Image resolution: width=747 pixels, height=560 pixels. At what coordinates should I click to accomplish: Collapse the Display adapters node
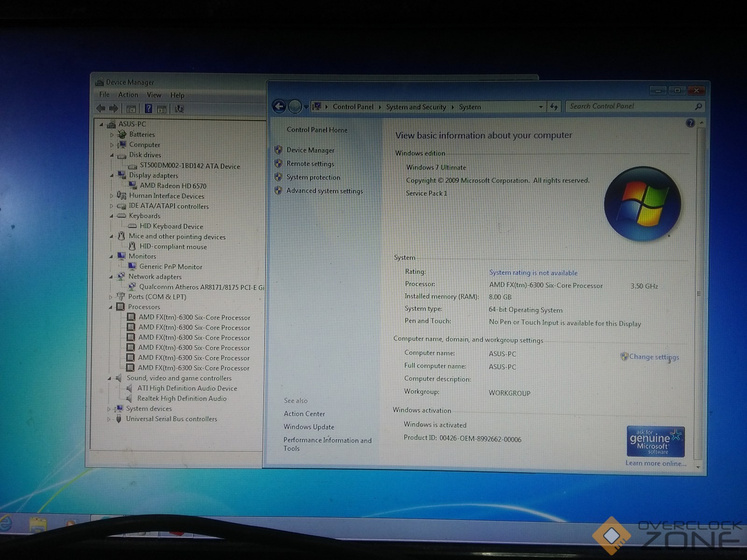[112, 175]
